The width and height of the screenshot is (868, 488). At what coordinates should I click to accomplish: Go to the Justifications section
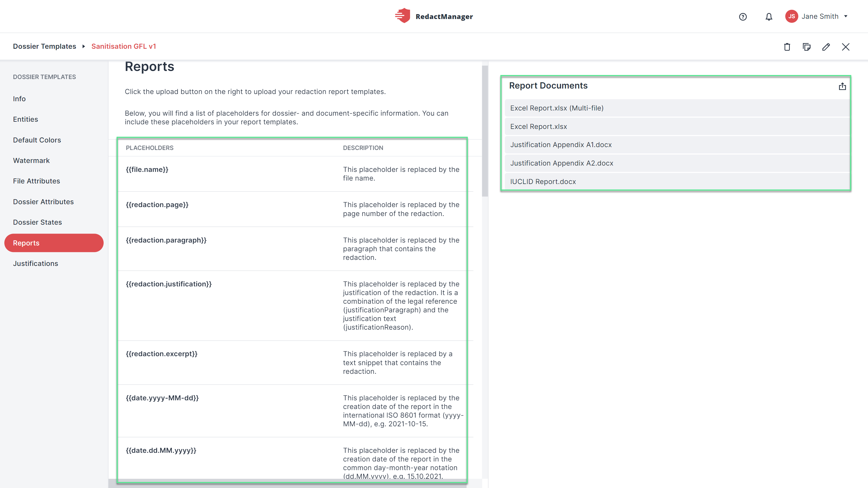point(36,263)
